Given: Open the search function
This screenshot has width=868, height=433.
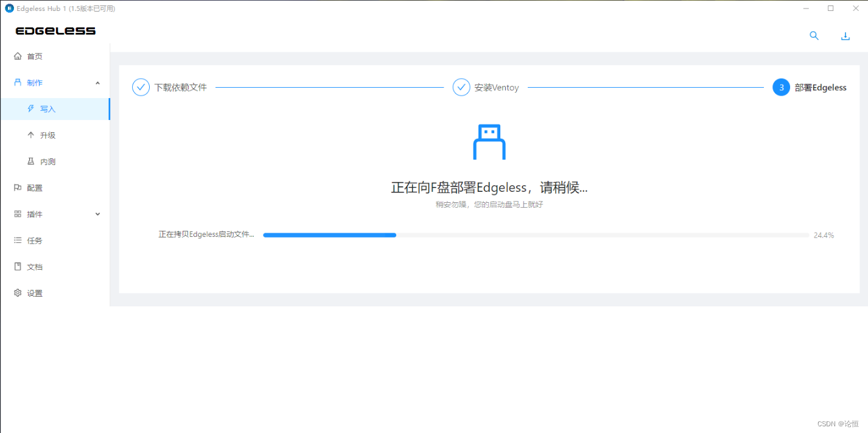Looking at the screenshot, I should click(814, 35).
